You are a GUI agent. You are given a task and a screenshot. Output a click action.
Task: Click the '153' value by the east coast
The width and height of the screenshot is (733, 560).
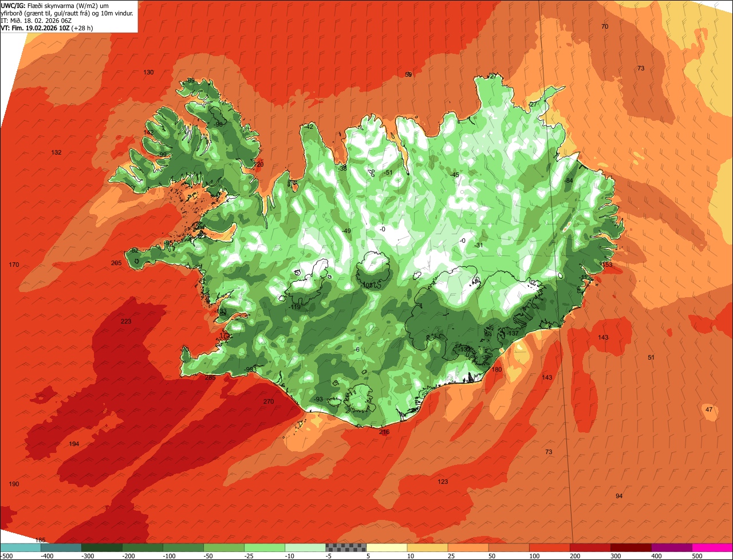coord(607,265)
